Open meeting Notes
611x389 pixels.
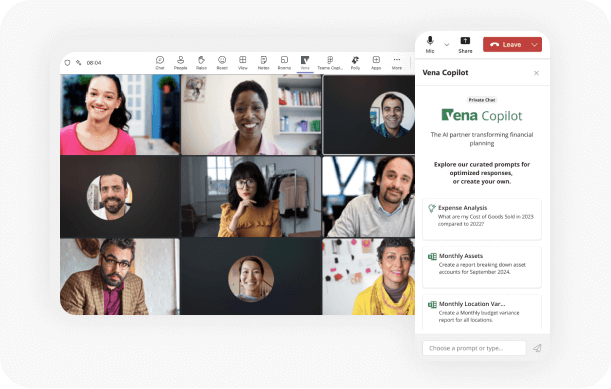[263, 62]
